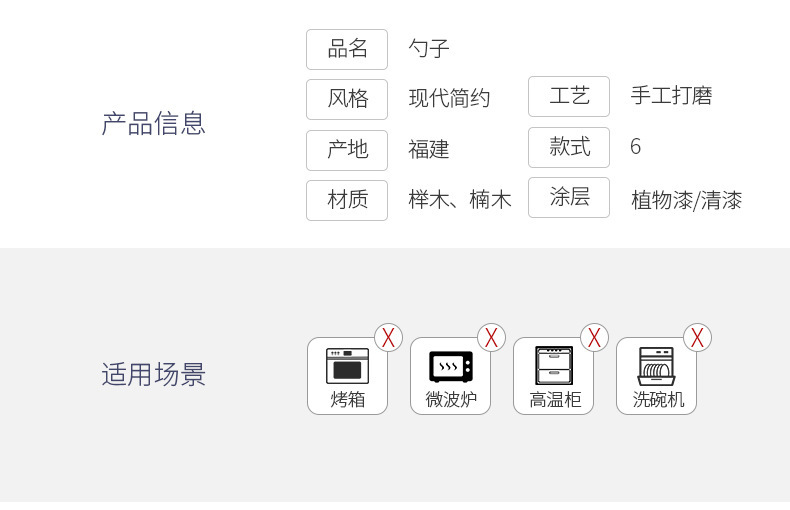Click the 款式 label box
This screenshot has width=790, height=510.
(569, 147)
